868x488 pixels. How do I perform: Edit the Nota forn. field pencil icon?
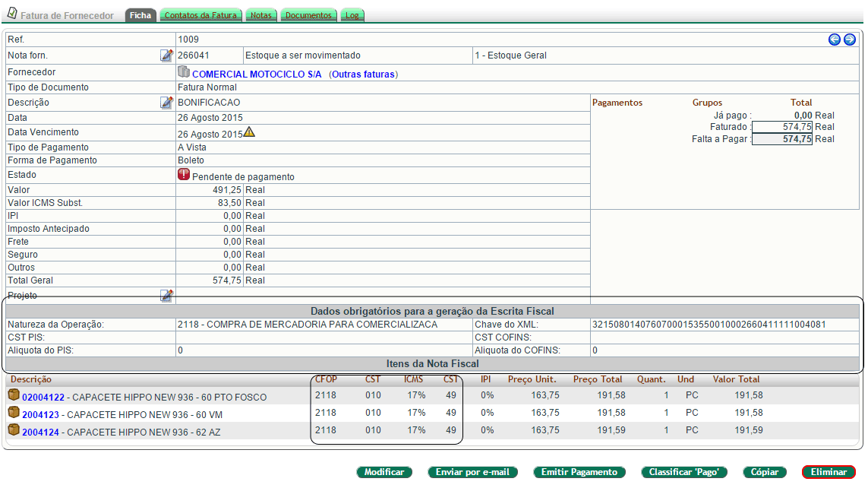coord(166,55)
